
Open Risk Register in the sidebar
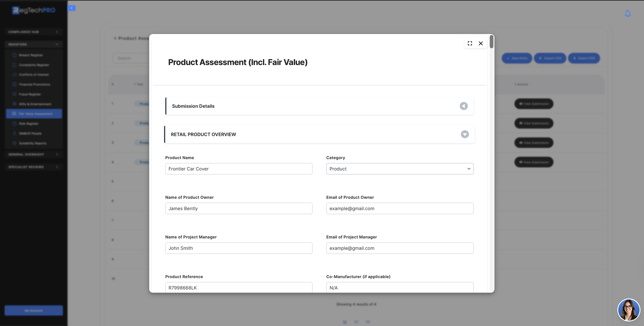click(29, 124)
